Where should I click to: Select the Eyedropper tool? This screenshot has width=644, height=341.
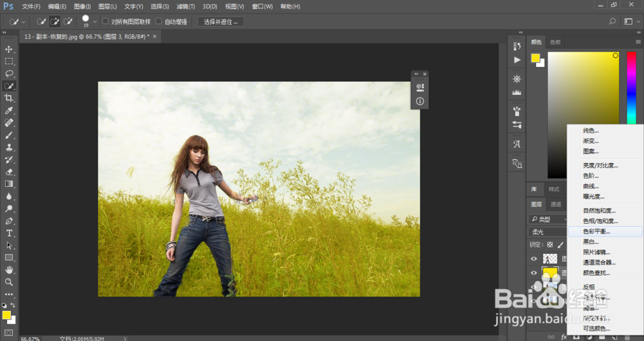click(8, 110)
